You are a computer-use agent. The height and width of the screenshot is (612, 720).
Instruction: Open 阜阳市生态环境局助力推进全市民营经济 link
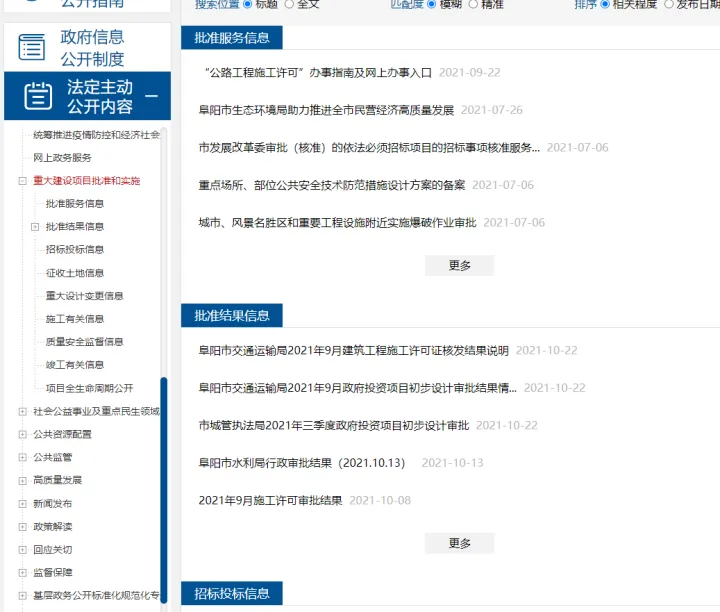[326, 110]
